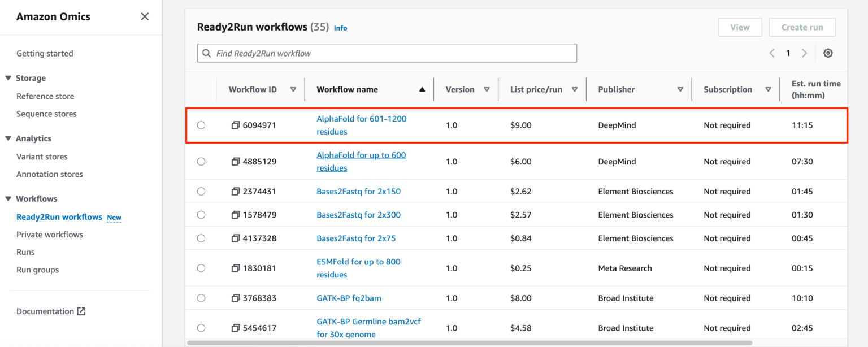Choose the Bases2Fastq for 2x150 radio button
868x347 pixels.
pos(201,191)
